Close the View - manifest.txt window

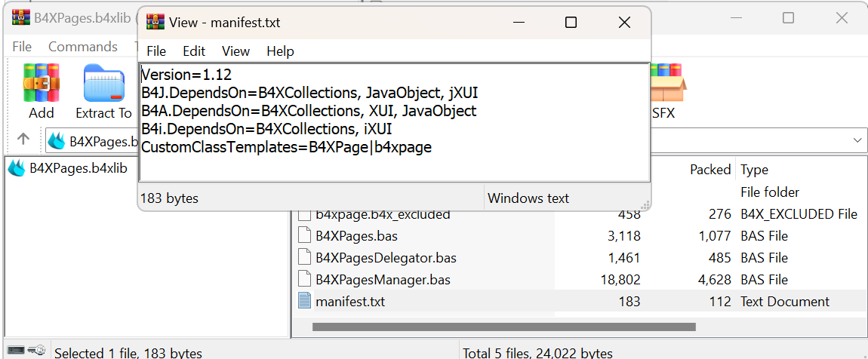624,23
